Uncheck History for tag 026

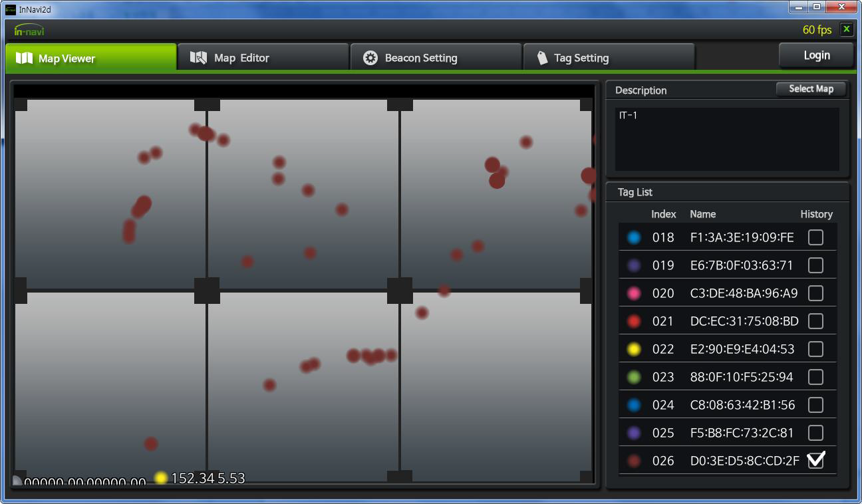click(815, 460)
